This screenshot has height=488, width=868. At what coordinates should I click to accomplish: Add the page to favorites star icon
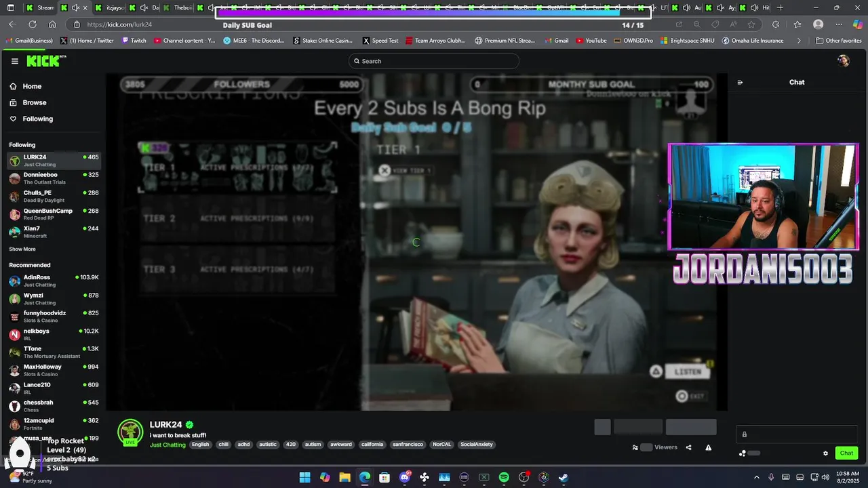click(x=751, y=24)
